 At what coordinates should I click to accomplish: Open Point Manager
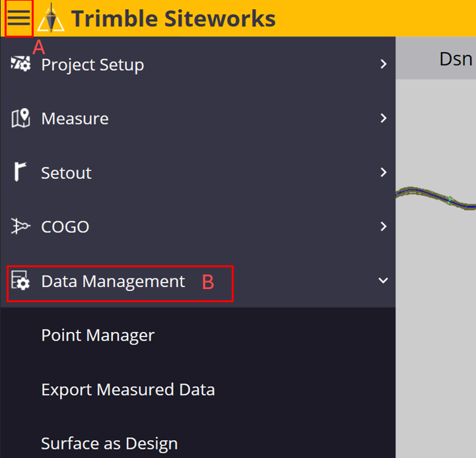click(198, 335)
